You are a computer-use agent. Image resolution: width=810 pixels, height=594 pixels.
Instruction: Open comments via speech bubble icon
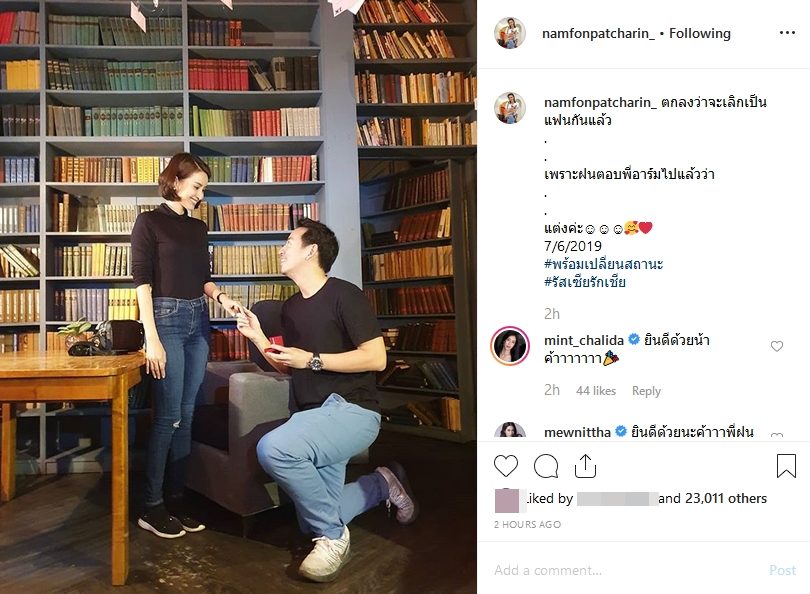(x=546, y=466)
